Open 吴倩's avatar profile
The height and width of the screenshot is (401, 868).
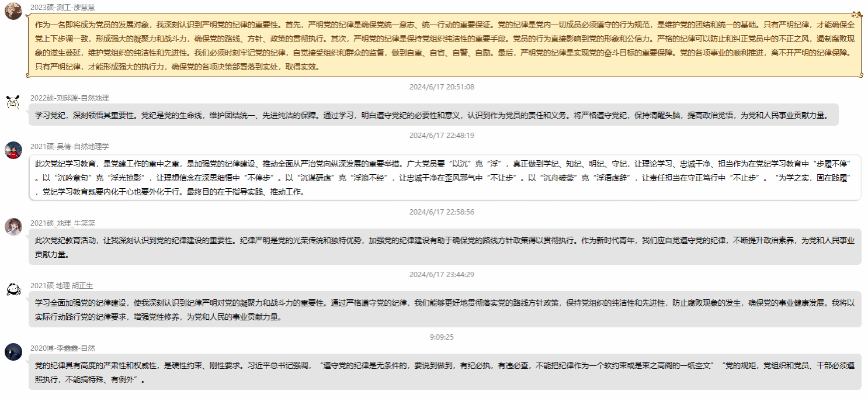point(13,150)
